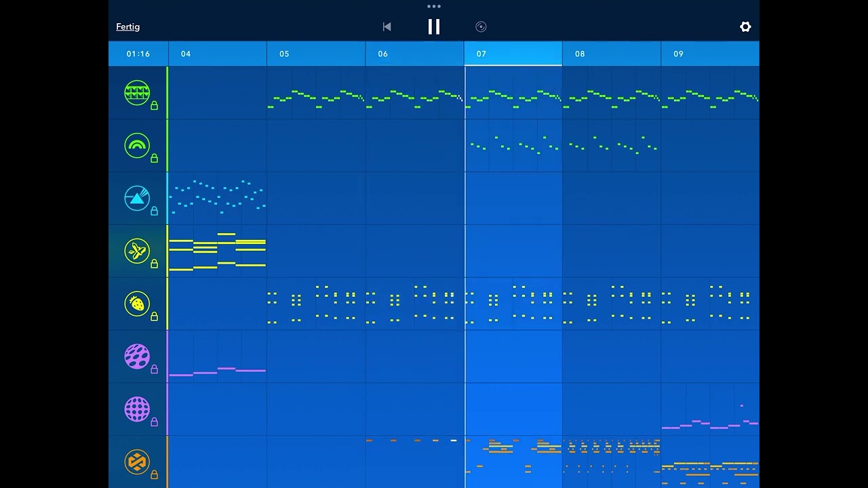Open spotted sphere bass clip in bar 04
Image resolution: width=868 pixels, height=488 pixels.
pyautogui.click(x=218, y=357)
